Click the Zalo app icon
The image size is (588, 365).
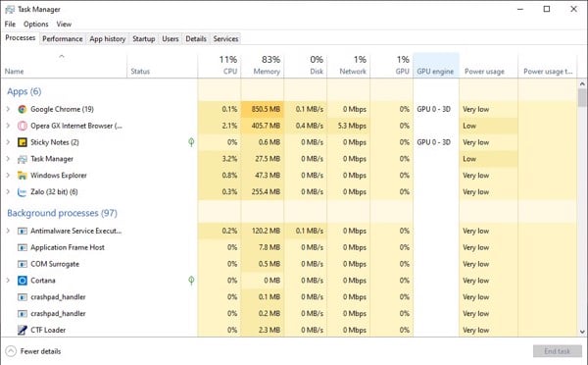pos(23,192)
